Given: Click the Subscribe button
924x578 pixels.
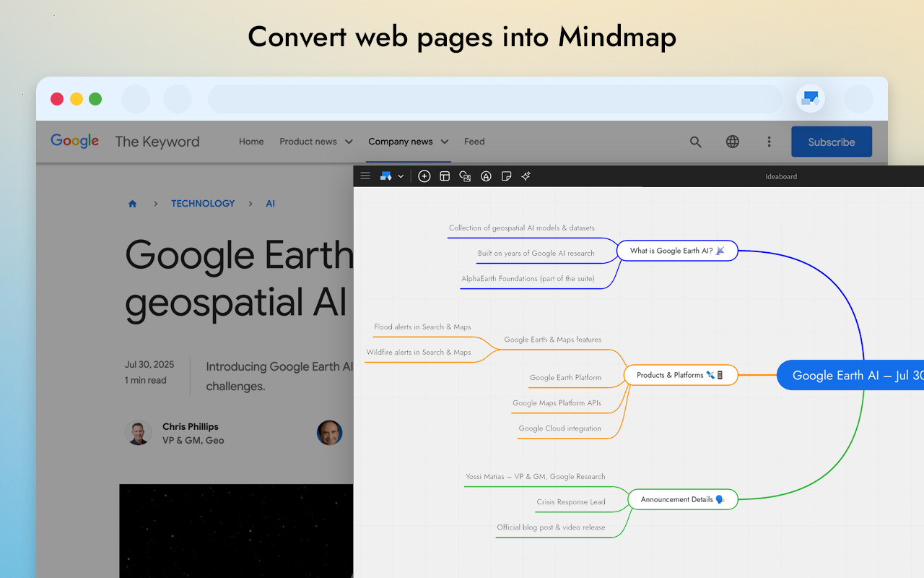Looking at the screenshot, I should click(x=832, y=142).
